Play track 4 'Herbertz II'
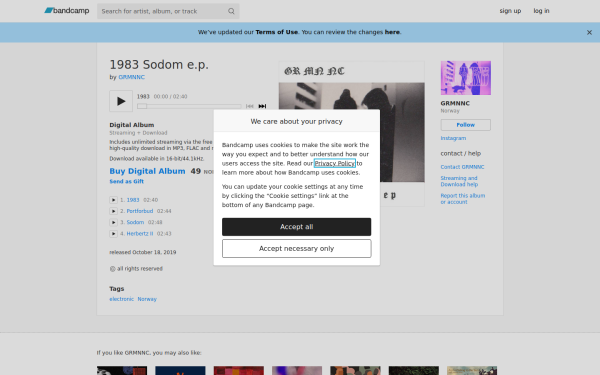The width and height of the screenshot is (600, 375). point(113,233)
